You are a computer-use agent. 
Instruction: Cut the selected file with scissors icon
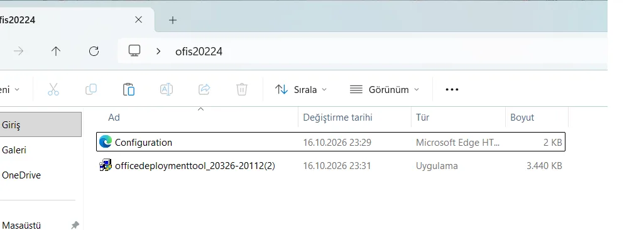(53, 89)
